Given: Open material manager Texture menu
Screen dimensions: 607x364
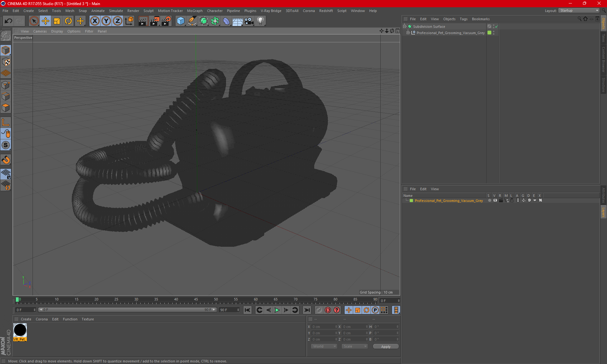Looking at the screenshot, I should (x=88, y=319).
